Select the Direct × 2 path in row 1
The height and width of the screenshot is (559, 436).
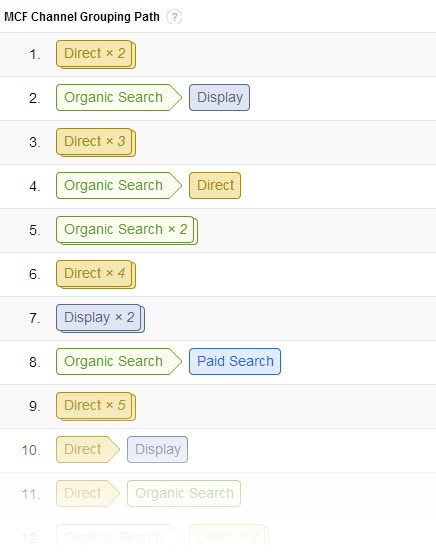pos(96,54)
